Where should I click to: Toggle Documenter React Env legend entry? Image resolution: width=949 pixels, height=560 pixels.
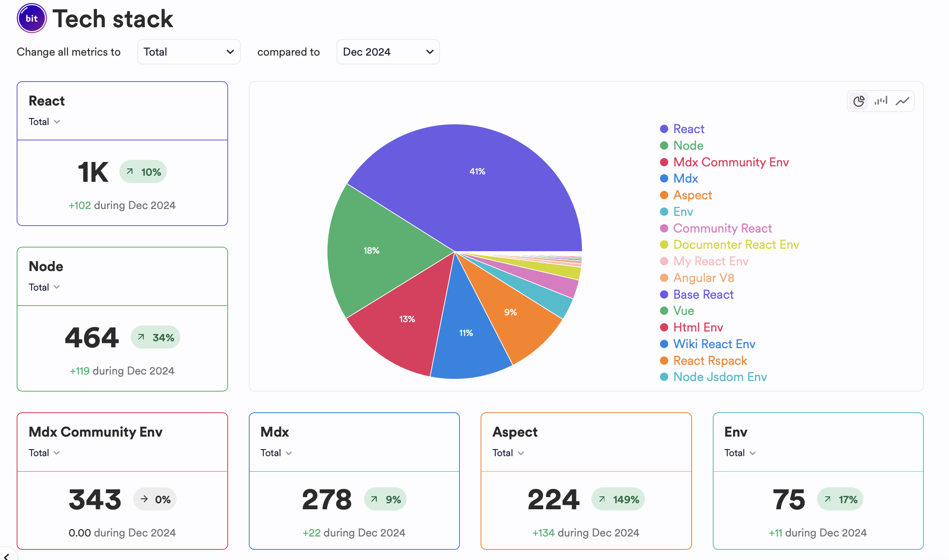[x=729, y=244]
